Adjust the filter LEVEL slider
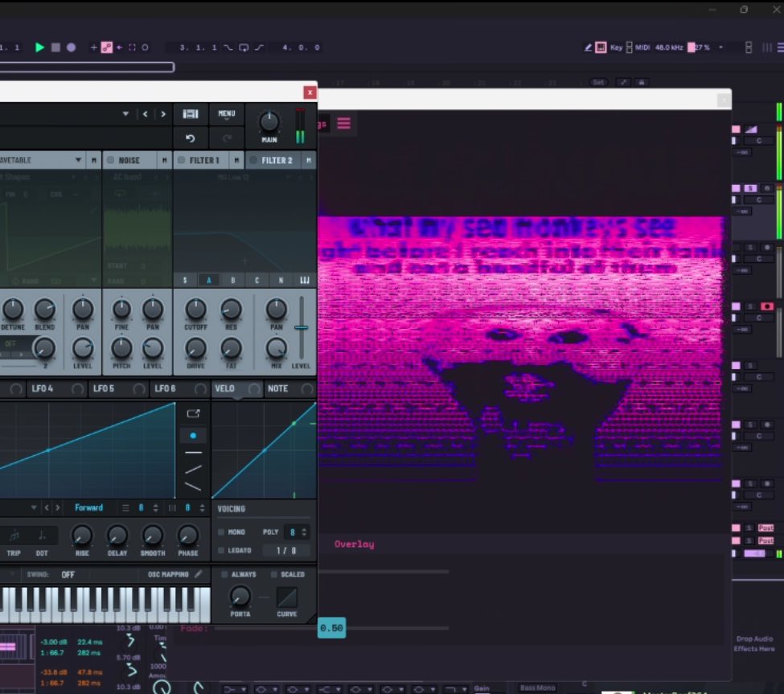 [x=301, y=327]
